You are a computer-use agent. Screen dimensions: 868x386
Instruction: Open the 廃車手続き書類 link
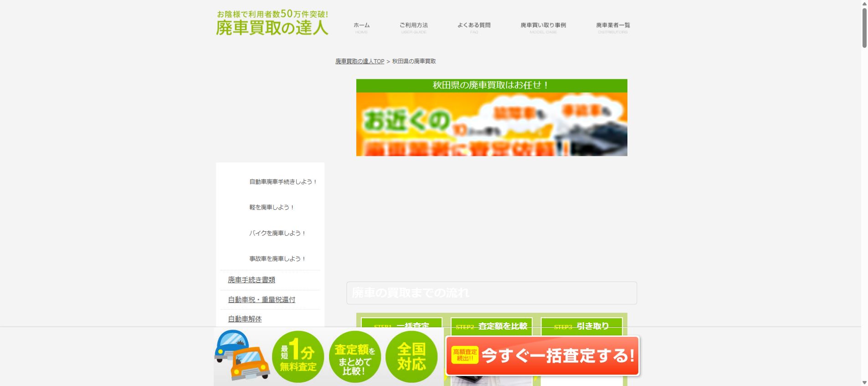[x=252, y=280]
